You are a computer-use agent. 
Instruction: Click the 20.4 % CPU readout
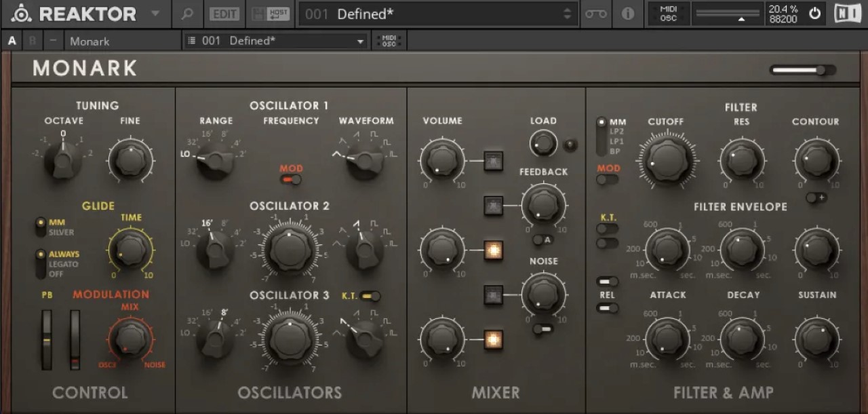pos(783,9)
